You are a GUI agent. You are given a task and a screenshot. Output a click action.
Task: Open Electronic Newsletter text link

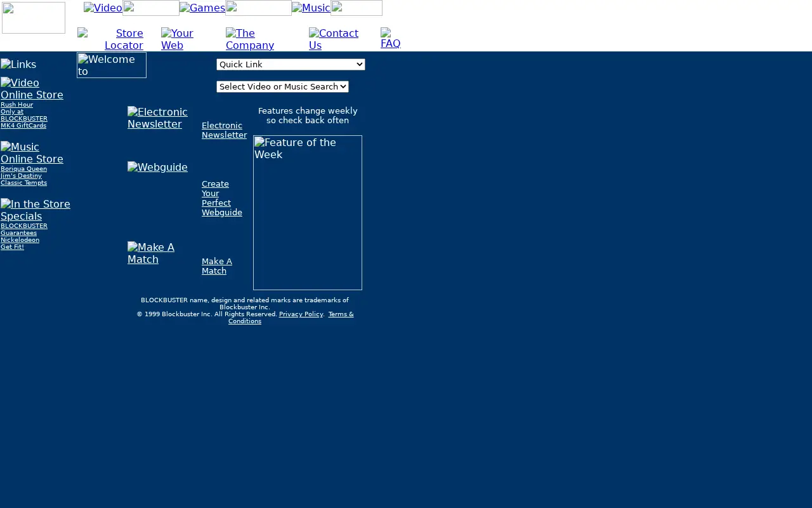pos(224,130)
